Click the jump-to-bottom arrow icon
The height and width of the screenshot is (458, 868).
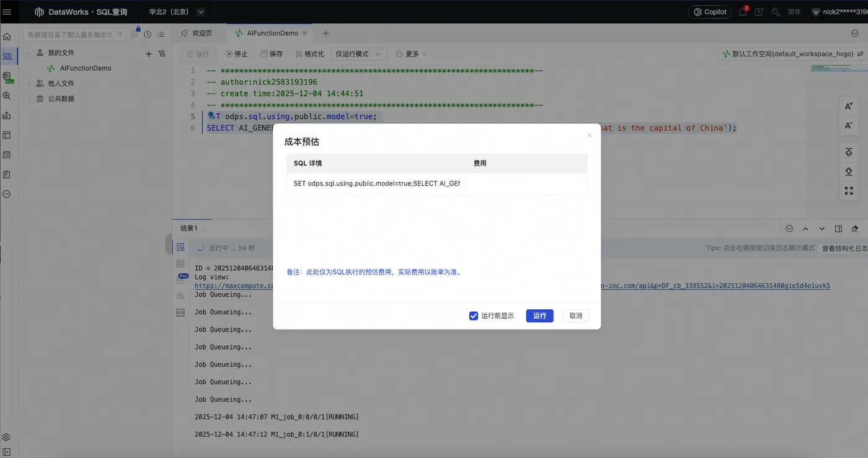849,172
